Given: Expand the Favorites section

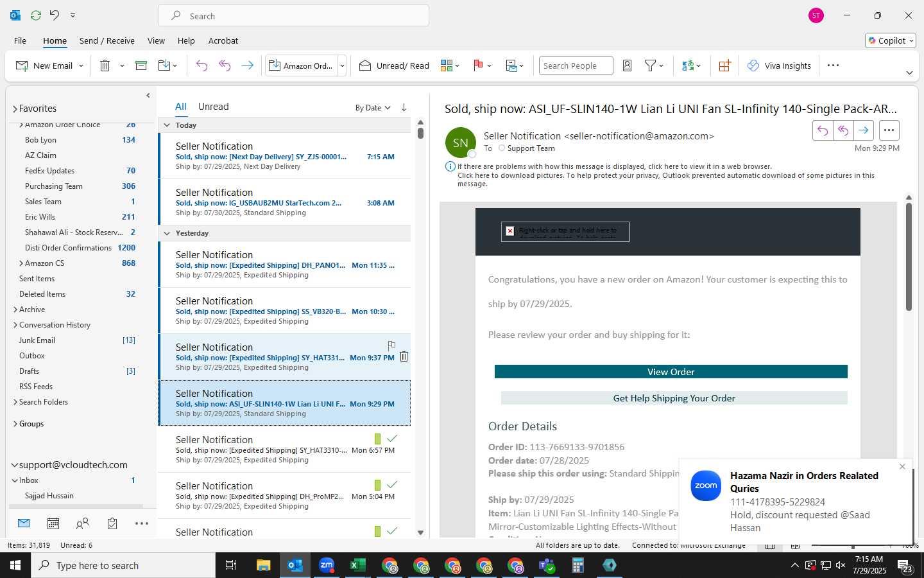Looking at the screenshot, I should (15, 109).
